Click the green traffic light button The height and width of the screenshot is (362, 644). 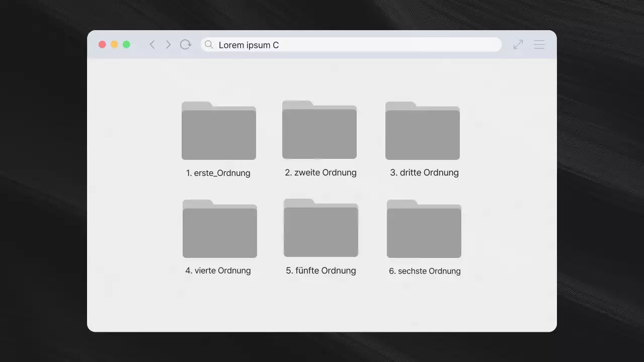[126, 44]
